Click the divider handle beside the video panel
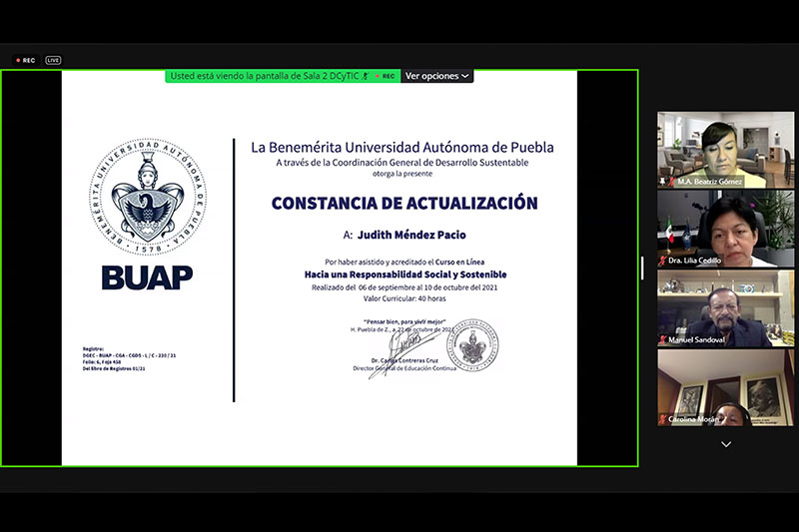 tap(642, 267)
